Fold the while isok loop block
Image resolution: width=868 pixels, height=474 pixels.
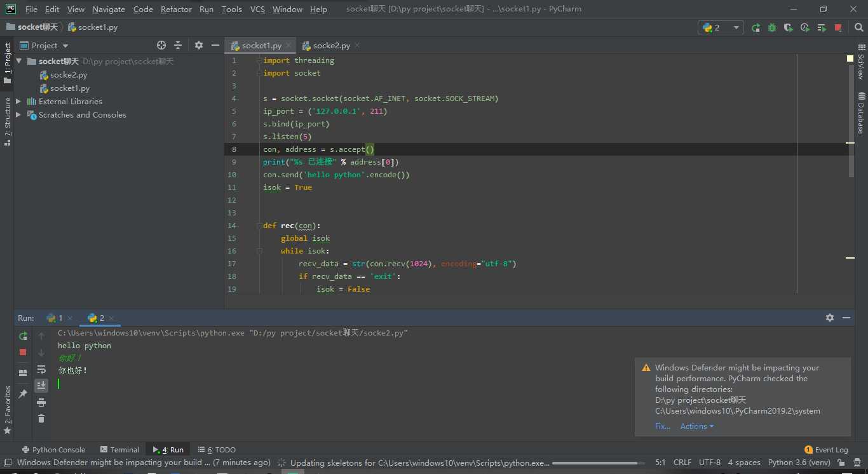click(259, 251)
